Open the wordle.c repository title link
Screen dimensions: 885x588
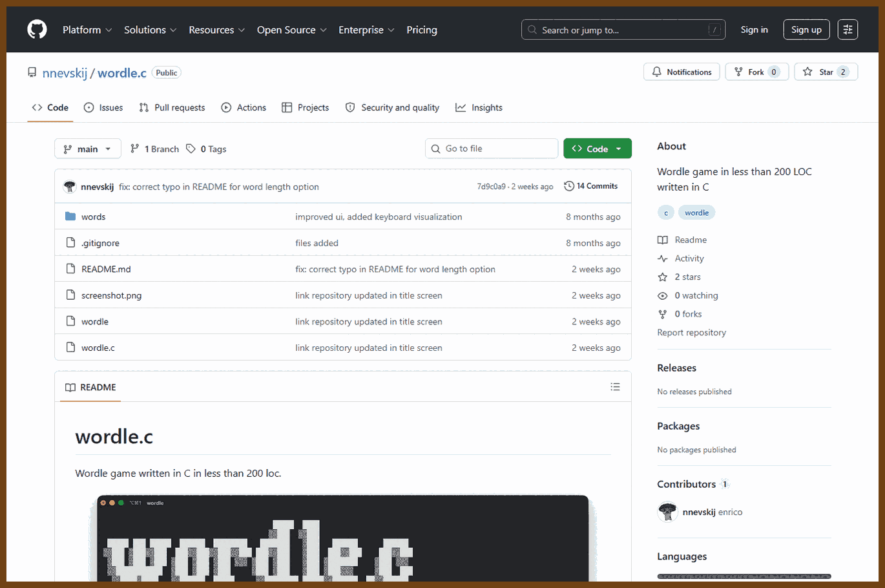122,73
